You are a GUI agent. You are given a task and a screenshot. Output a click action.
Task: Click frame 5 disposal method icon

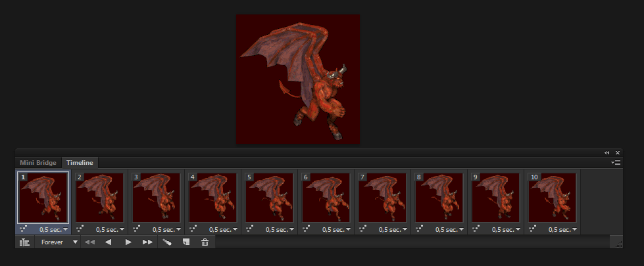tap(249, 229)
